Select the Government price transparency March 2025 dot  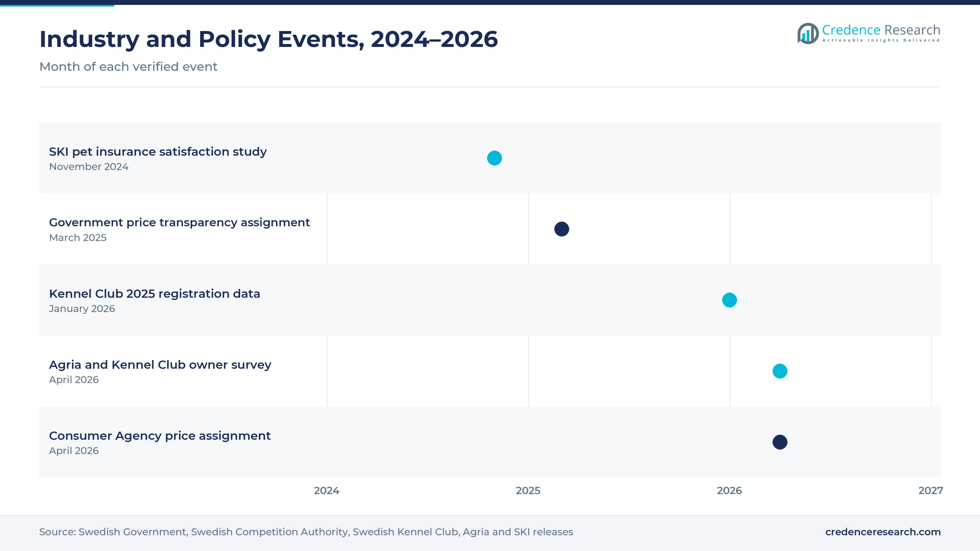561,229
